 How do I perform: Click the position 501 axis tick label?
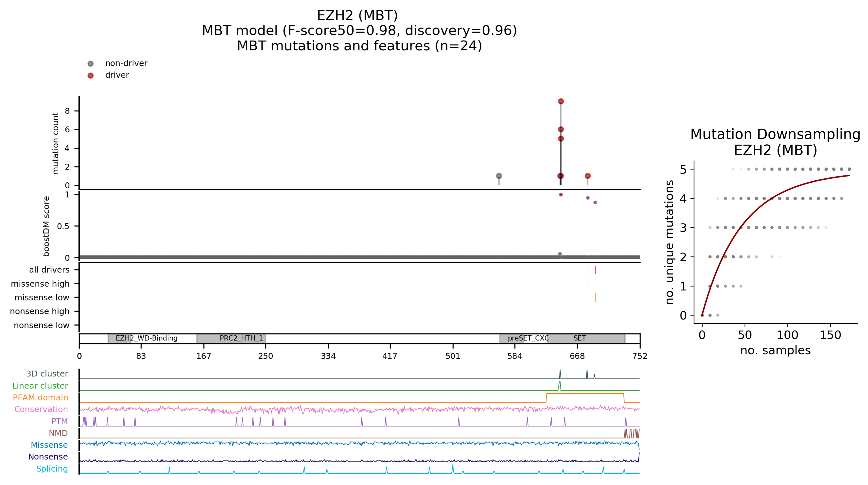(x=452, y=356)
